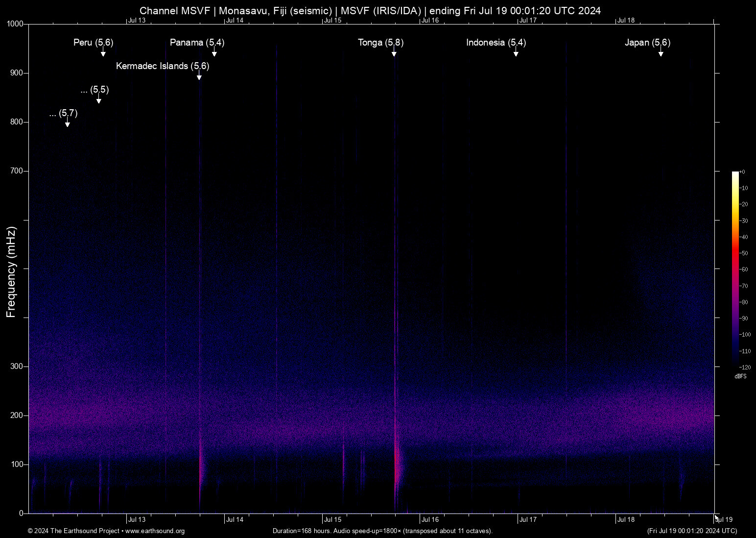Viewport: 756px width, 538px height.
Task: Select the Kermadec Islands (5.6) event label
Action: pyautogui.click(x=163, y=66)
